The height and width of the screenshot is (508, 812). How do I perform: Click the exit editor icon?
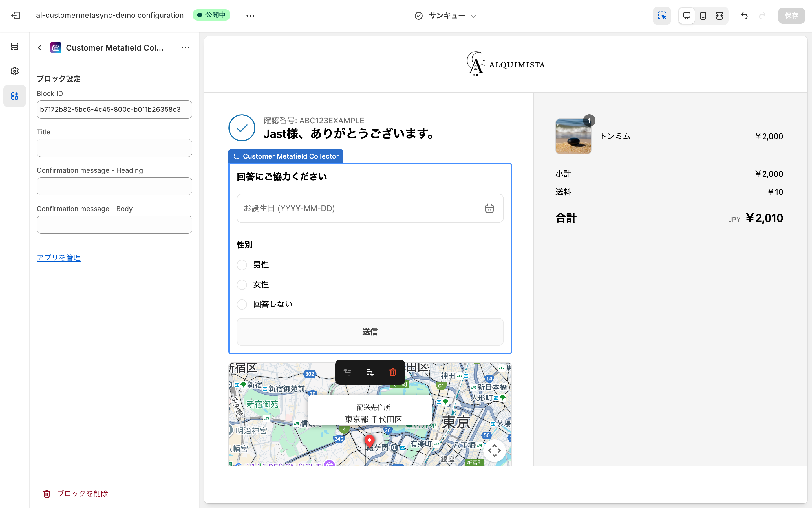click(16, 16)
